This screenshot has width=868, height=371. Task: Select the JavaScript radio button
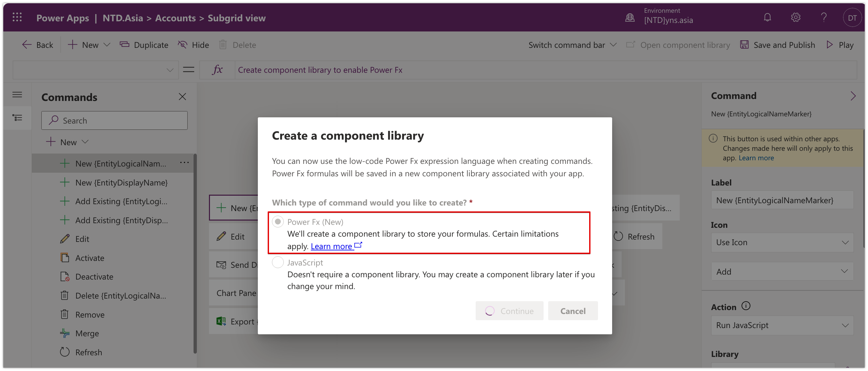click(278, 262)
